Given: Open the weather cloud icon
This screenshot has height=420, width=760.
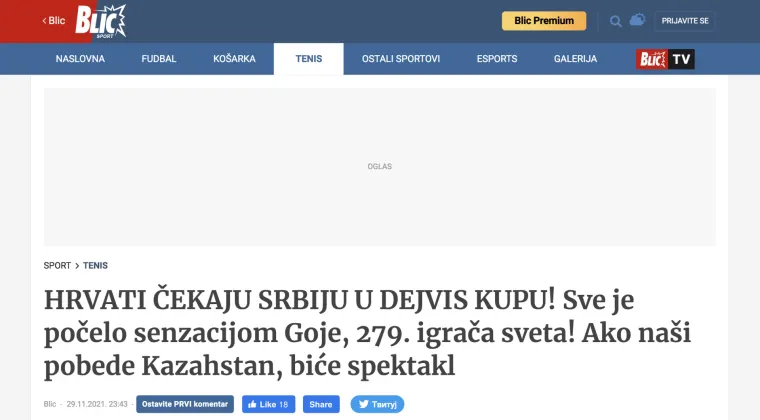Looking at the screenshot, I should (x=637, y=20).
